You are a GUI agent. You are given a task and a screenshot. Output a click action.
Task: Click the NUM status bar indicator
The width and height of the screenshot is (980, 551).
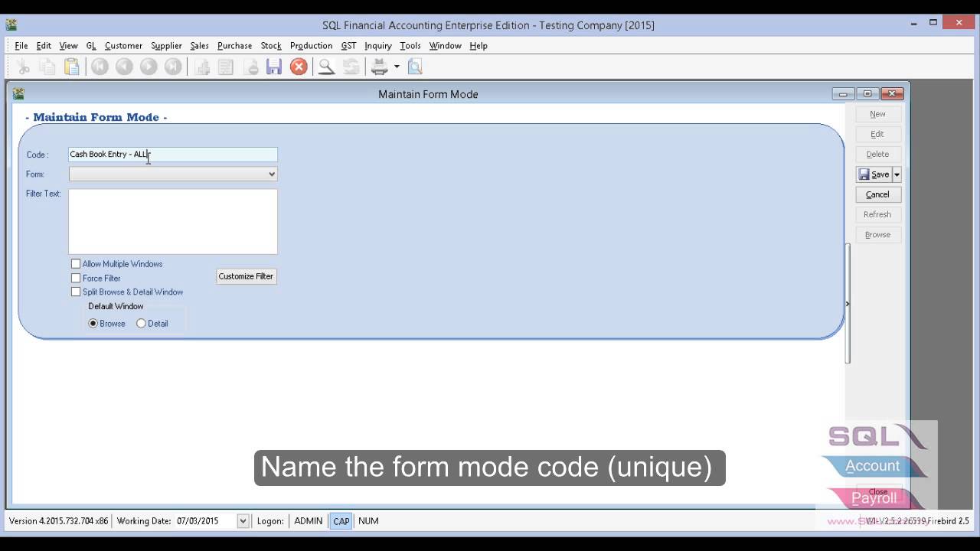368,521
